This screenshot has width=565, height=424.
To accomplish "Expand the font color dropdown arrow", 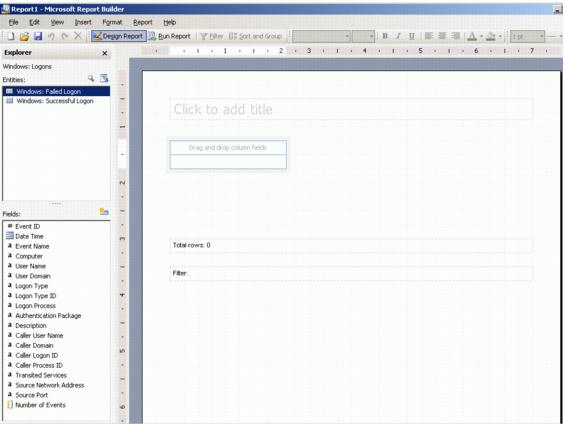I will (481, 36).
